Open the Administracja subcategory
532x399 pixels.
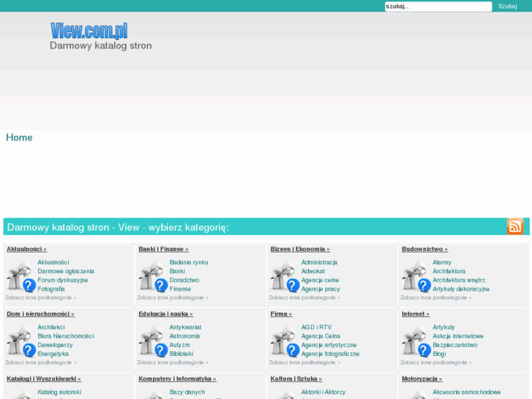coord(319,263)
